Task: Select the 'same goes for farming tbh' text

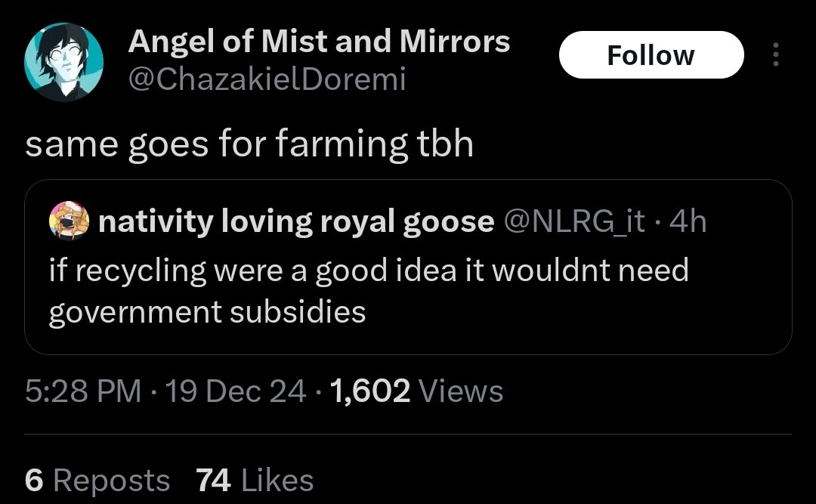Action: [x=249, y=144]
